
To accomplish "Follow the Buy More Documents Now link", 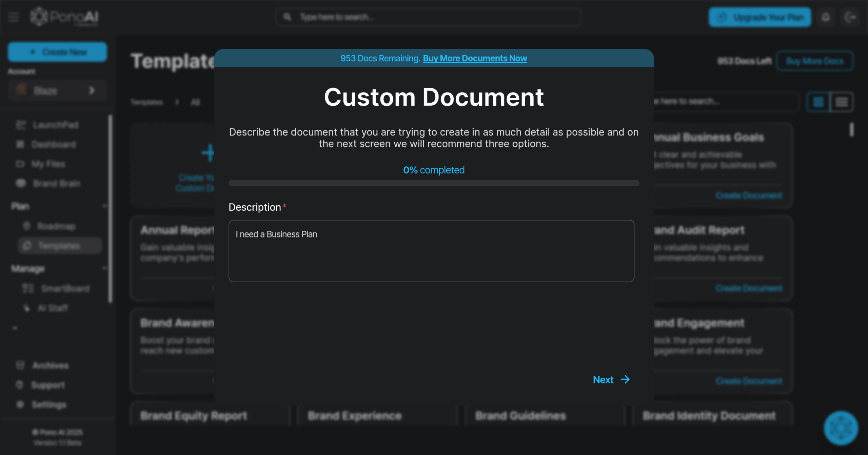I will 475,58.
